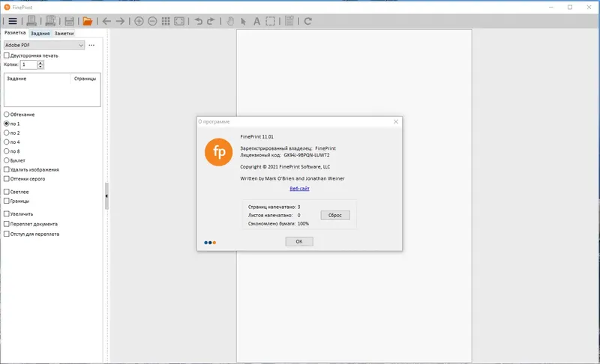Click the first Print icon in toolbar
This screenshot has height=364, width=600.
point(31,21)
